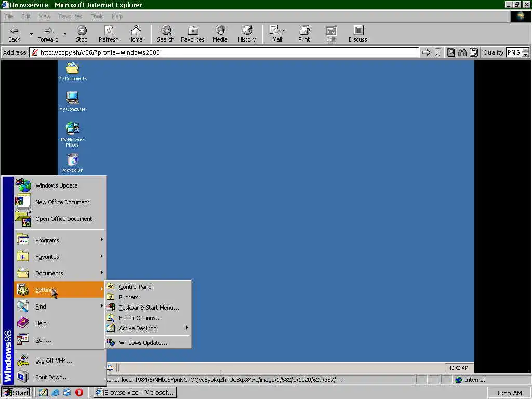Select My Computer desktop icon

[72, 101]
